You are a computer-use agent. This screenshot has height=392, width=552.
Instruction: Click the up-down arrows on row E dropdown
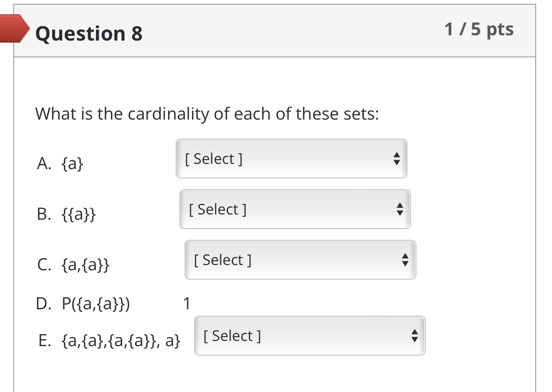[414, 336]
